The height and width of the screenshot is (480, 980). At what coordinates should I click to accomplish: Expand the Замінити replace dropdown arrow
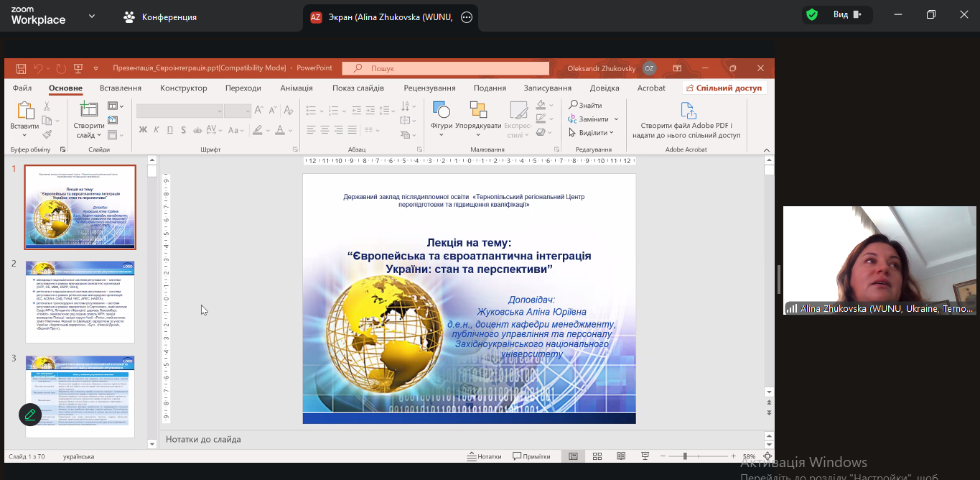pos(616,119)
